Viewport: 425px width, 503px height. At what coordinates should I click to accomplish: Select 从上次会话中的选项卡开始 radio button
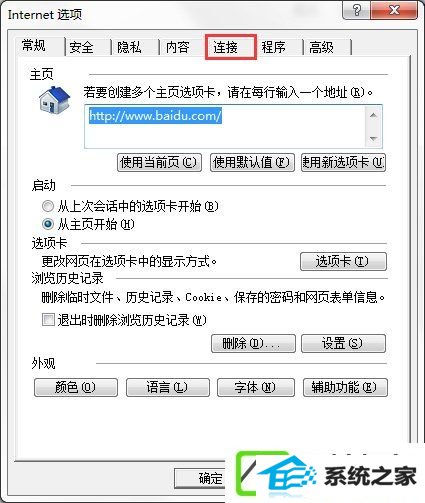tap(48, 206)
